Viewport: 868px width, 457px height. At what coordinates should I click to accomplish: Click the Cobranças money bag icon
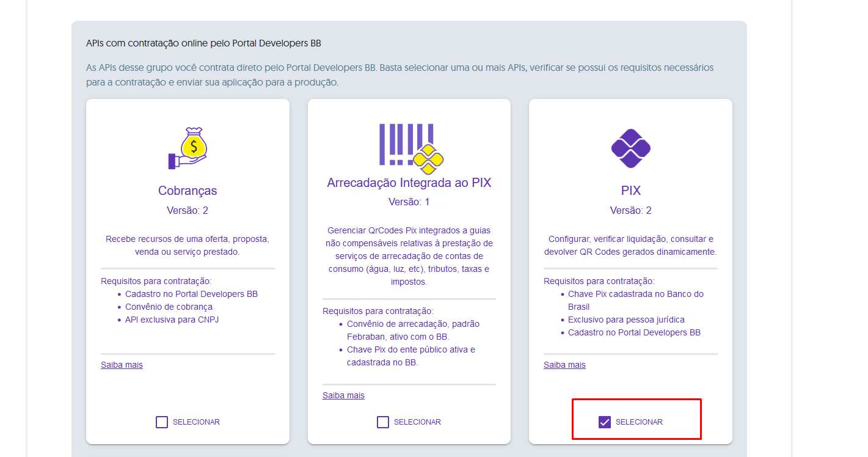188,148
